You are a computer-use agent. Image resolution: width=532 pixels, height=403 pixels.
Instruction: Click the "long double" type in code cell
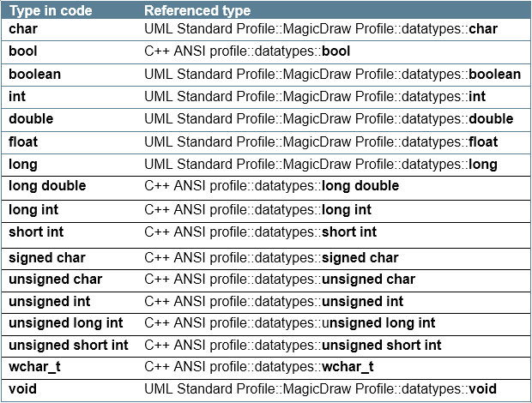[47, 186]
